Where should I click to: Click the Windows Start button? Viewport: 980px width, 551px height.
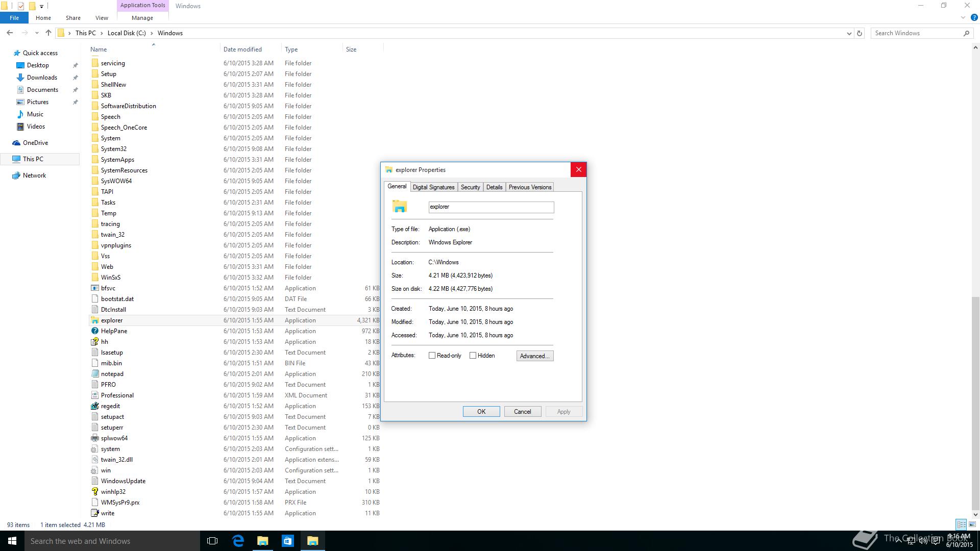tap(12, 541)
